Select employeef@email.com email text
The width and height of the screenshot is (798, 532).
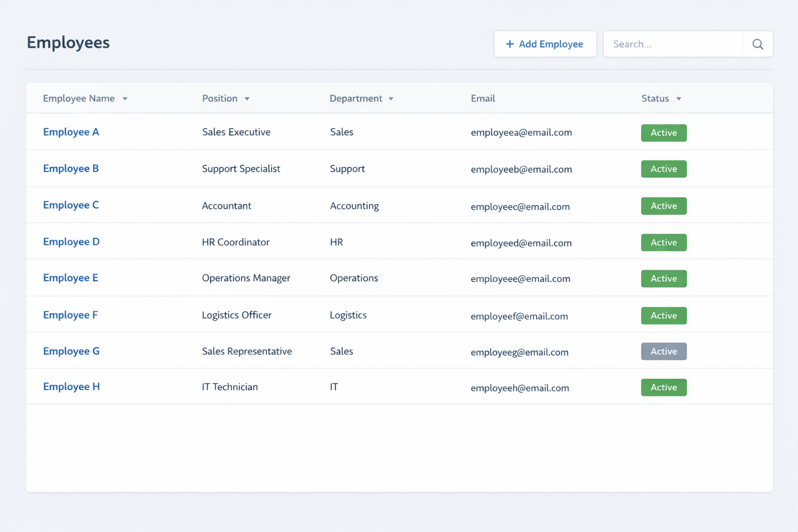[x=520, y=316]
